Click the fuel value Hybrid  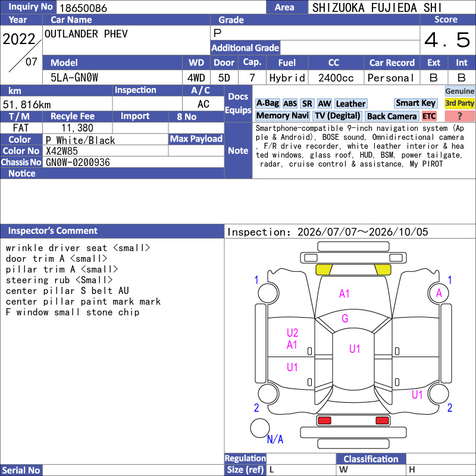click(x=287, y=78)
